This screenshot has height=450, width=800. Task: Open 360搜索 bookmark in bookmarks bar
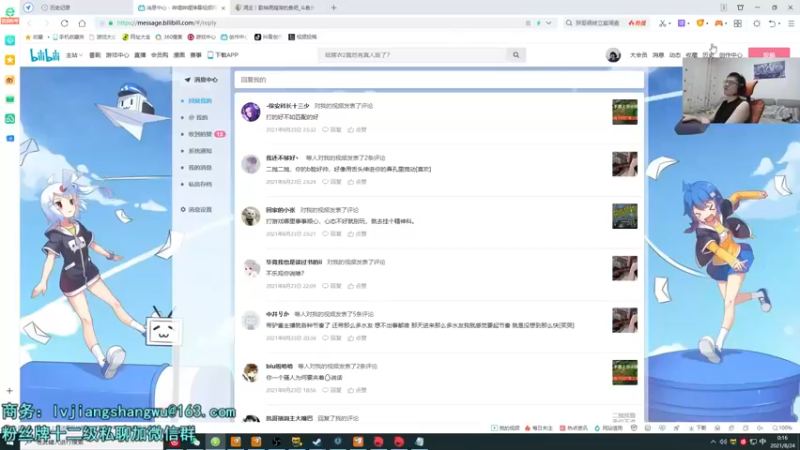[x=169, y=37]
